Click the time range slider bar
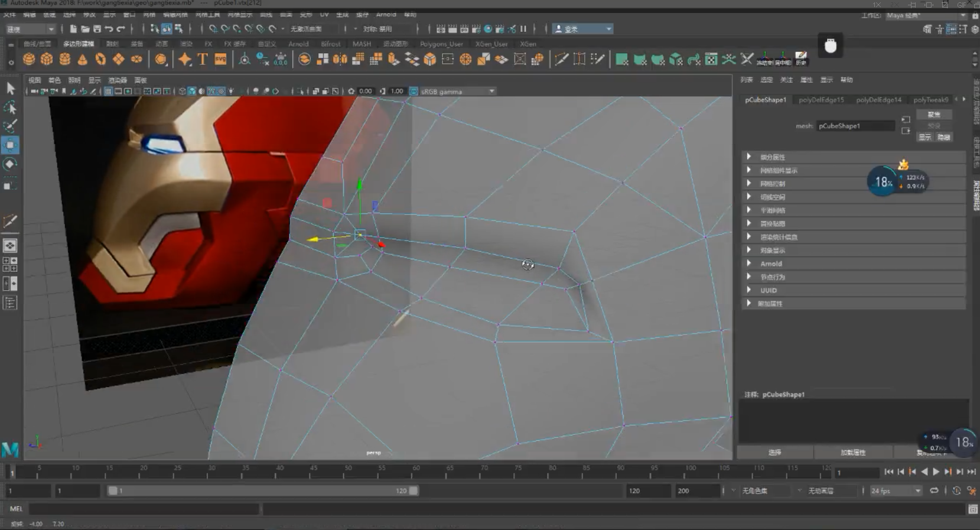This screenshot has height=530, width=980. [263, 490]
